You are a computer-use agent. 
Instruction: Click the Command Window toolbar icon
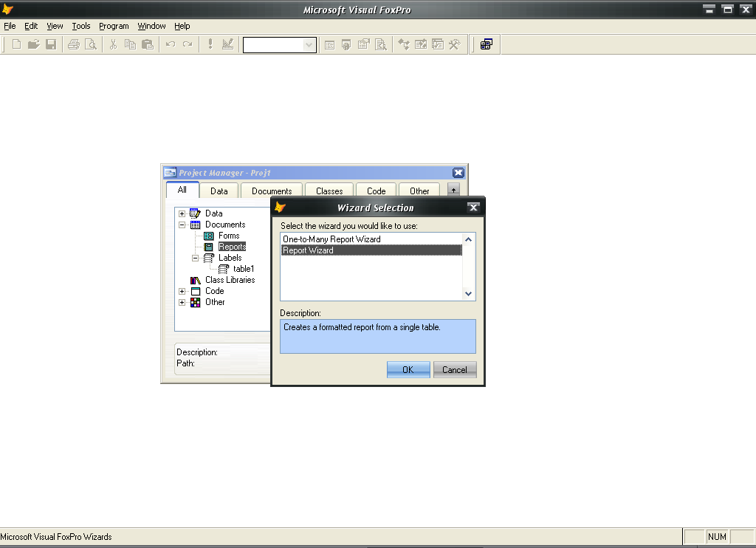click(329, 45)
